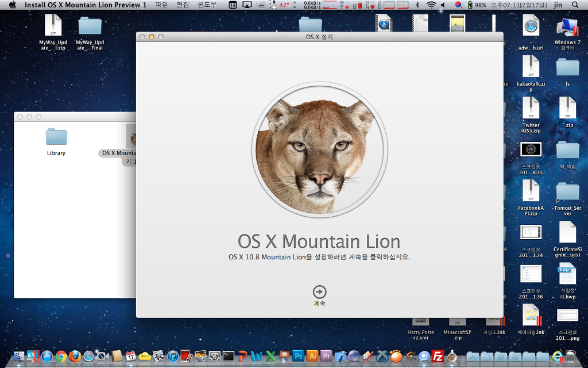The image size is (588, 368).
Task: Open Spotlight search magnifier
Action: point(575,5)
